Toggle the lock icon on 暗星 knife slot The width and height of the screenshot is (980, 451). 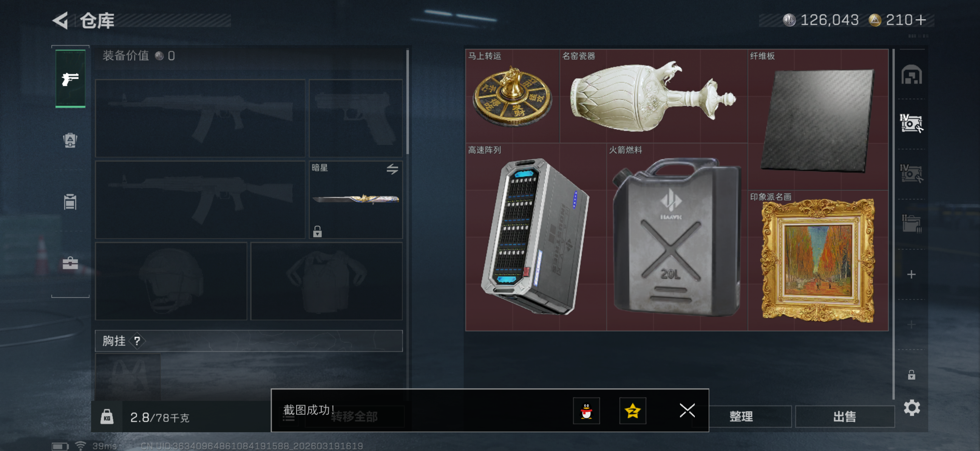[317, 231]
